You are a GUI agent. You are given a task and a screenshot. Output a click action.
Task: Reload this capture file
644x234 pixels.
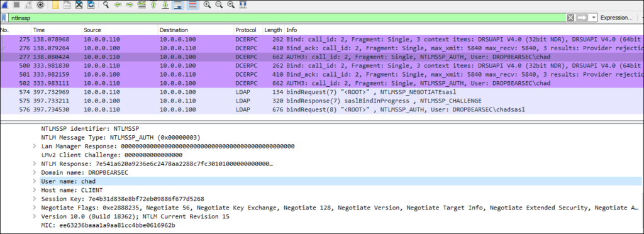click(x=91, y=5)
